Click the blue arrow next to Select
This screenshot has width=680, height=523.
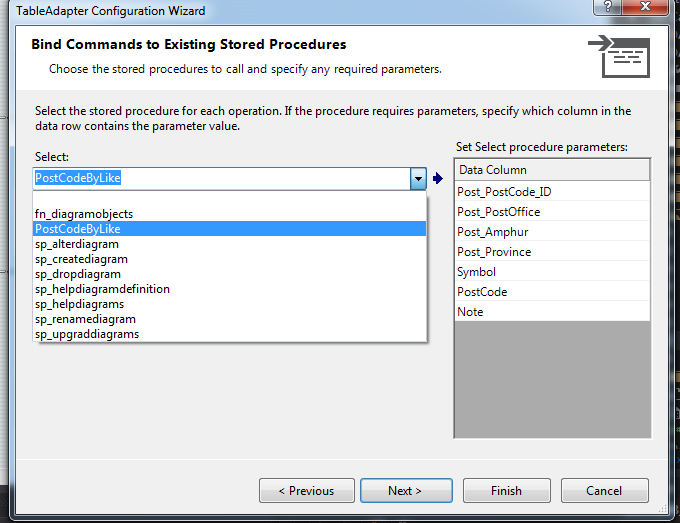point(437,179)
